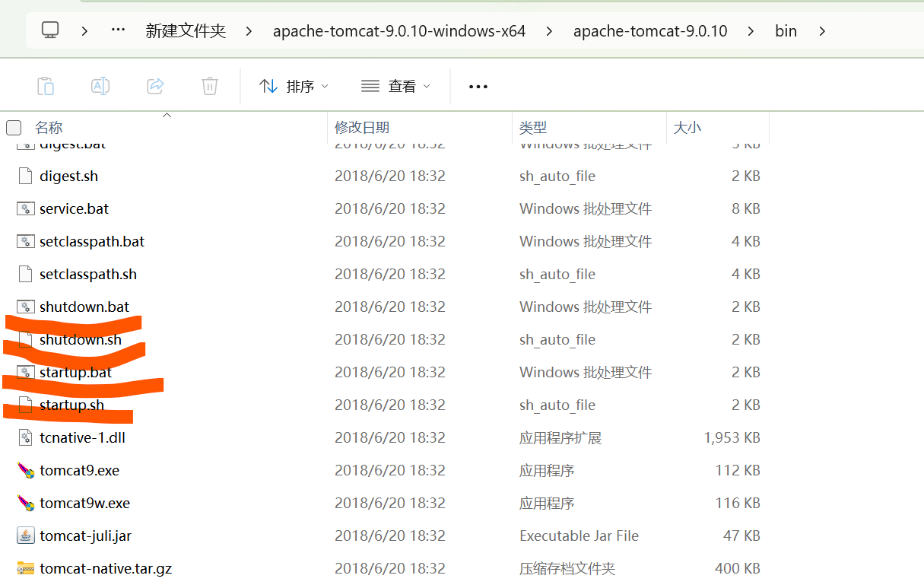Go to apache-tomcat-9.0.10 breadcrumb folder
The width and height of the screenshot is (924, 588).
click(x=650, y=31)
